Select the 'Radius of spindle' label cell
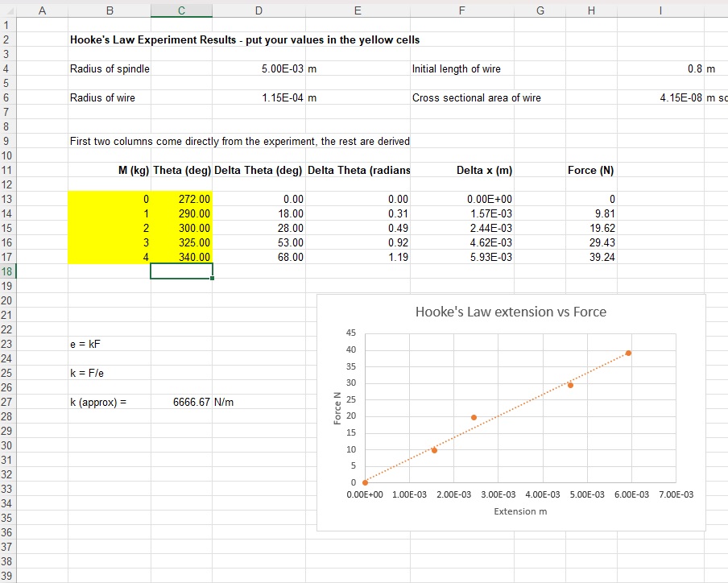728x583 pixels. click(110, 68)
